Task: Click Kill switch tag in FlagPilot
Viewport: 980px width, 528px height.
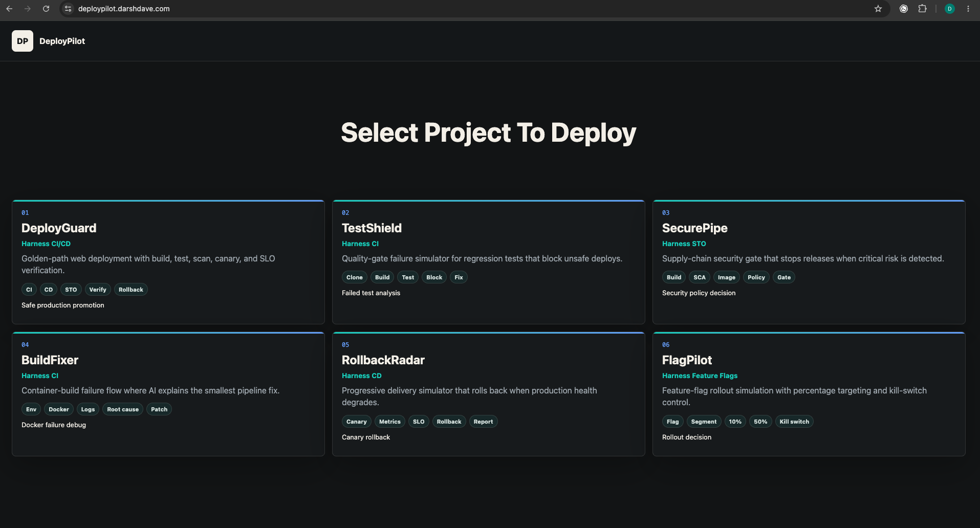Action: click(x=794, y=422)
